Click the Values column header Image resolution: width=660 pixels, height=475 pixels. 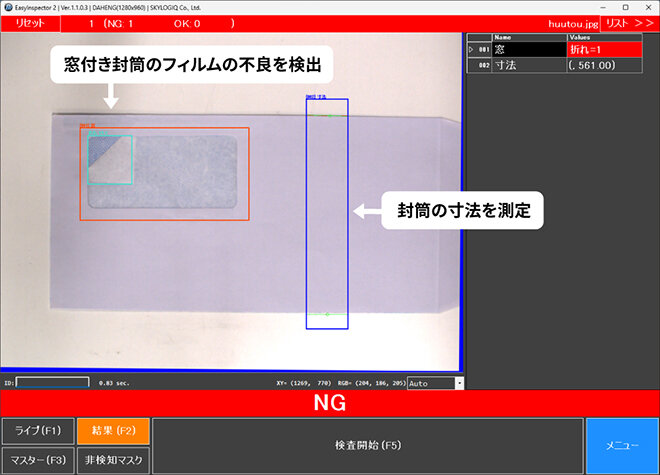pos(604,37)
